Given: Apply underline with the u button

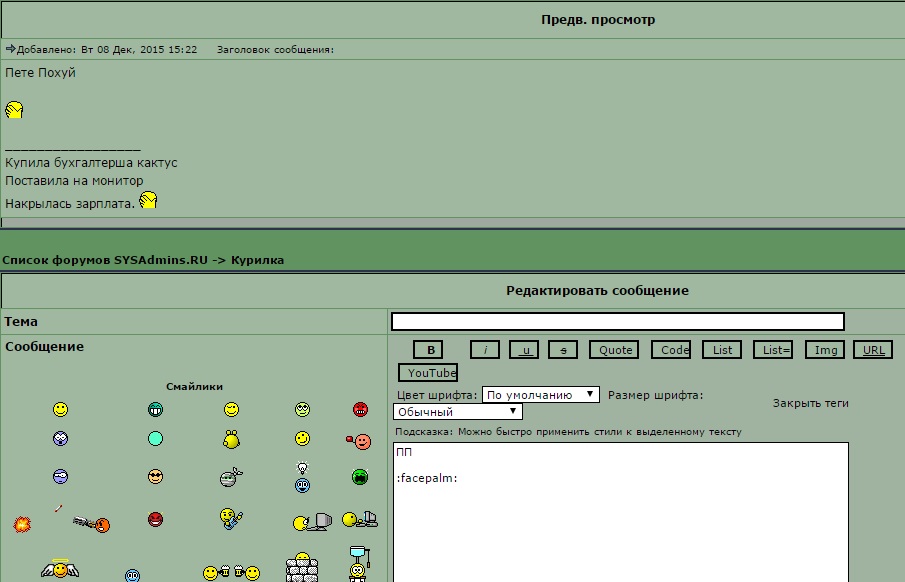Looking at the screenshot, I should click(524, 350).
